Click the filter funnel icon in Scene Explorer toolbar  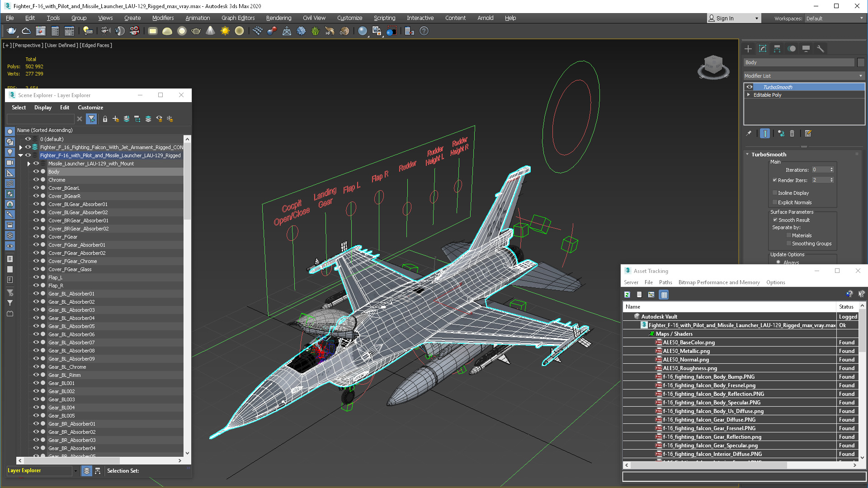92,119
